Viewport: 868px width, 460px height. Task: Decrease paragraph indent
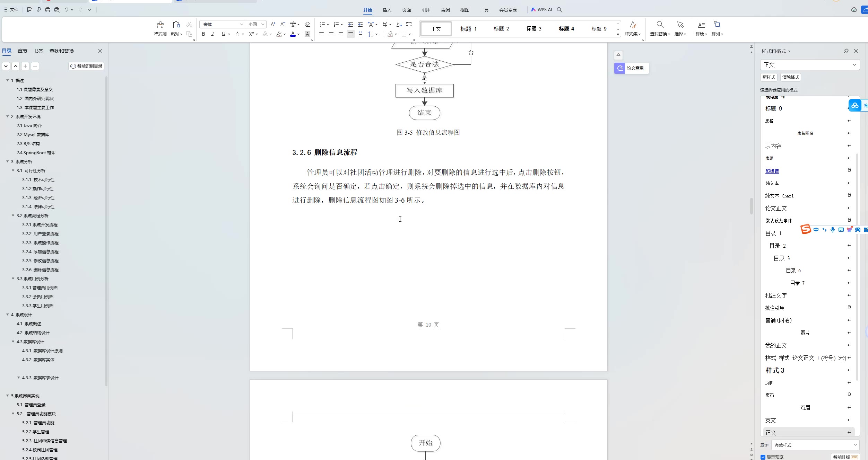(350, 24)
